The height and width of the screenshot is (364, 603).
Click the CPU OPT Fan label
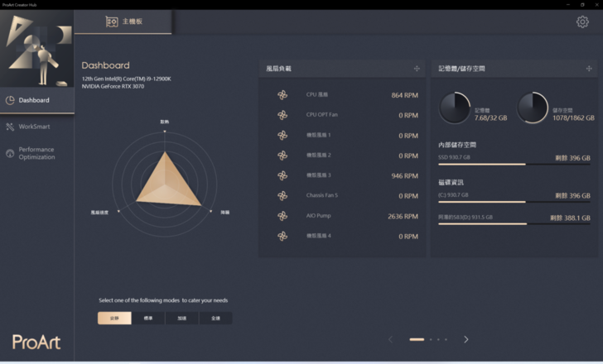coord(322,114)
